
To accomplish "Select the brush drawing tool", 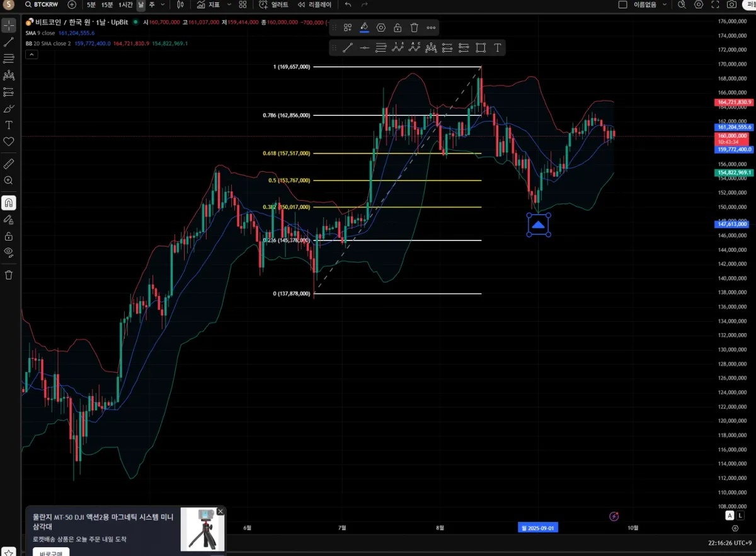I will tap(9, 108).
